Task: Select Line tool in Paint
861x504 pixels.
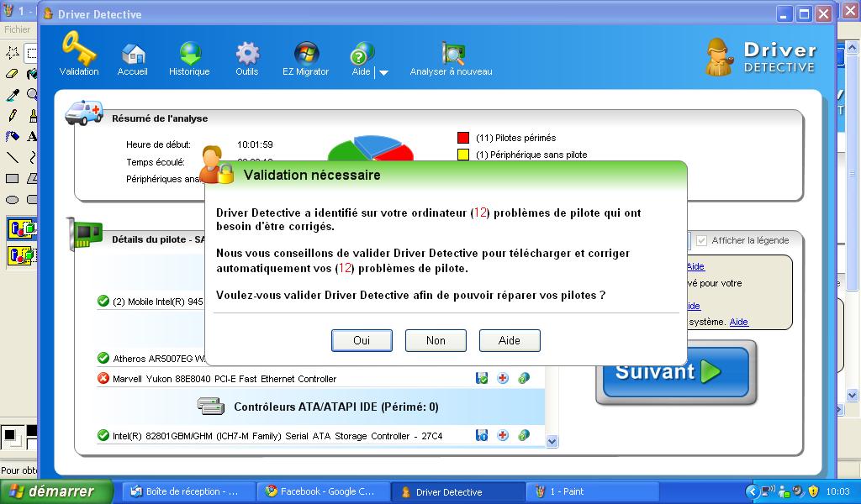Action: [12, 157]
